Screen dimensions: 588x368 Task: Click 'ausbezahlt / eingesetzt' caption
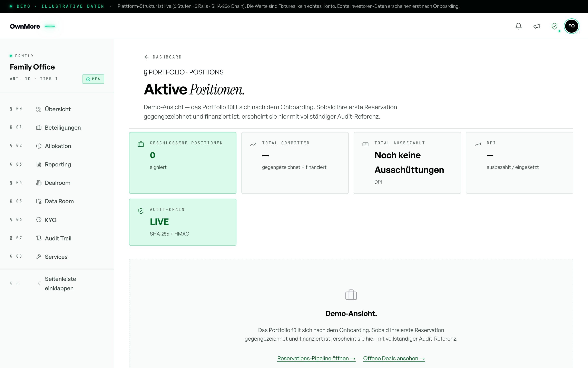512,167
